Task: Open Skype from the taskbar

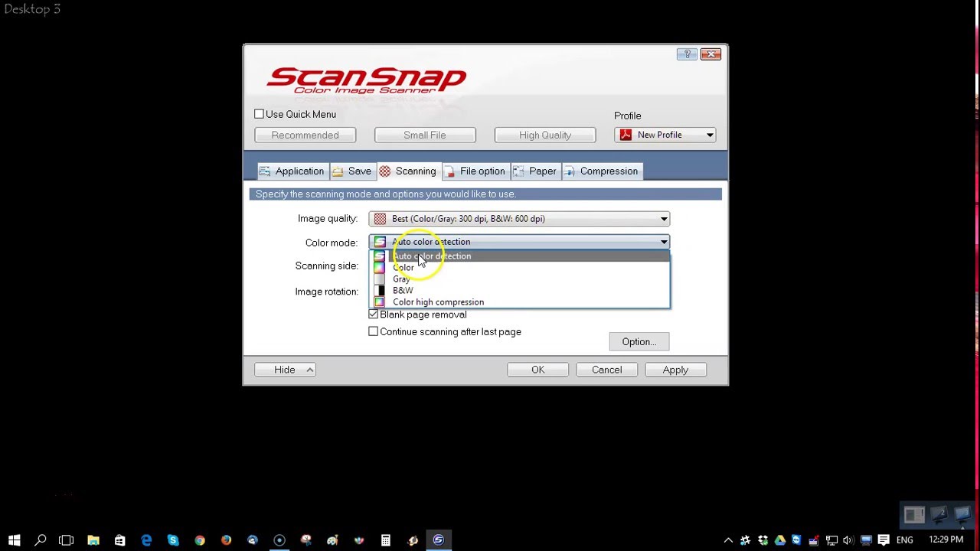Action: (x=173, y=540)
